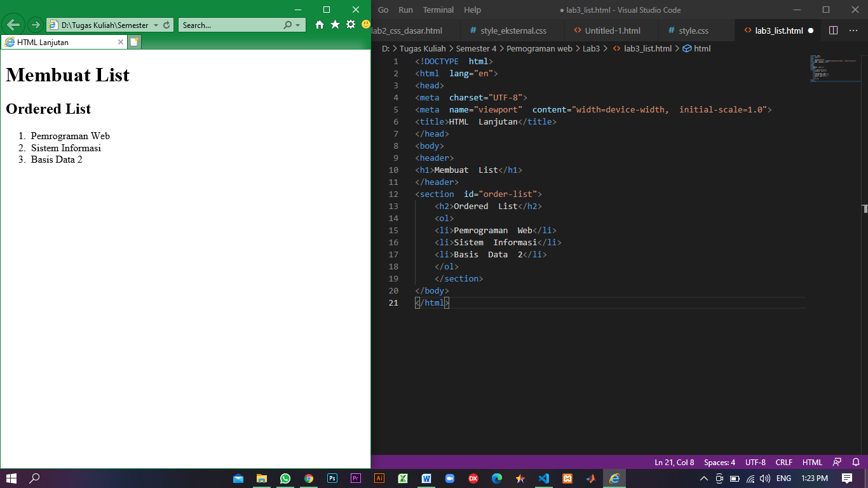Screen dimensions: 868x488
Task: Open the VS Code notifications bell
Action: coord(856,462)
